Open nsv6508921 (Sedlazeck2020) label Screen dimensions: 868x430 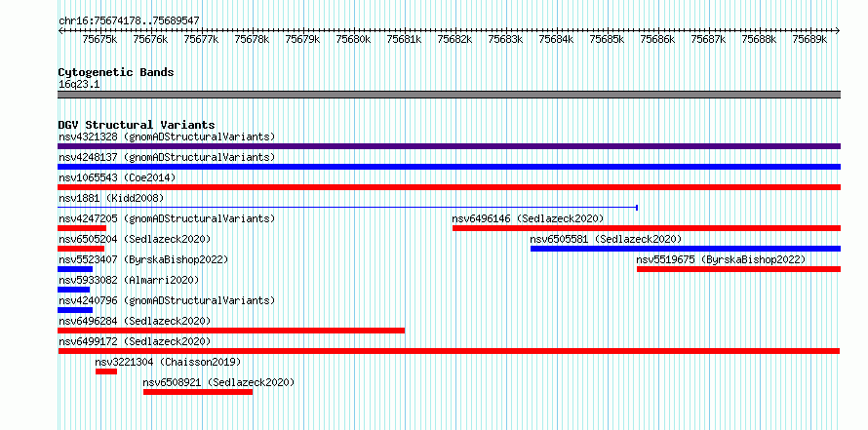pos(218,382)
